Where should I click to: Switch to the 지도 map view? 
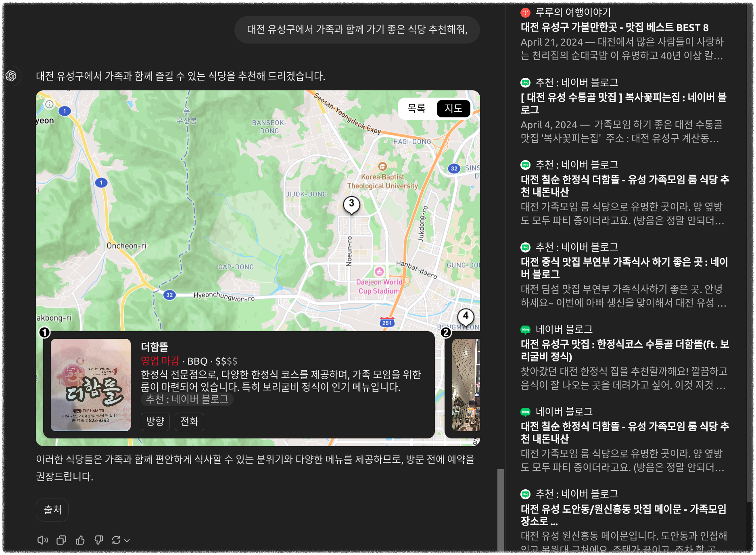pos(453,108)
